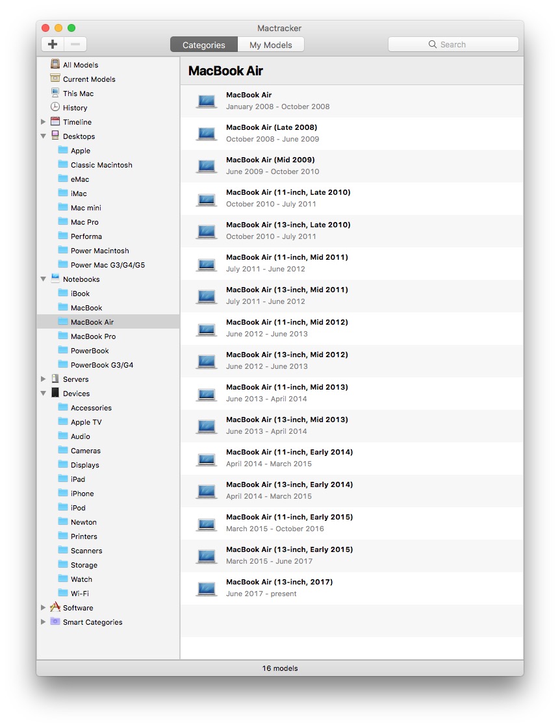
Task: Expand the Smart Categories disclosure triangle
Action: 43,621
